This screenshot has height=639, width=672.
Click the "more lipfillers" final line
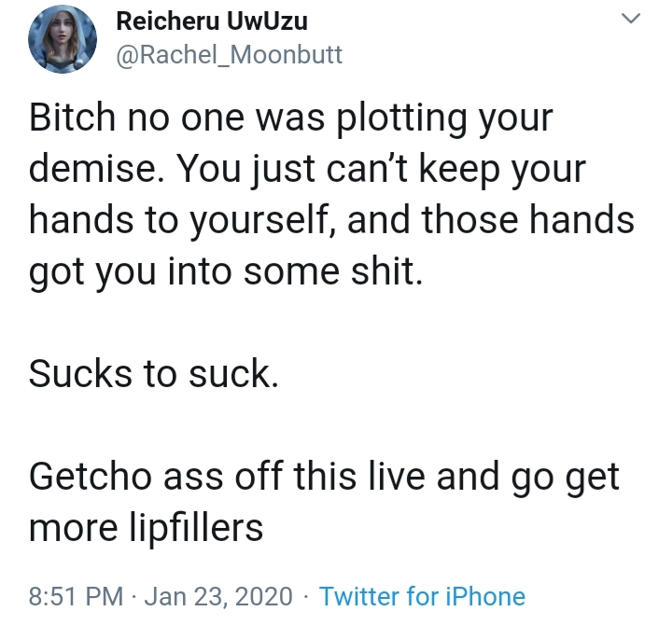146,527
